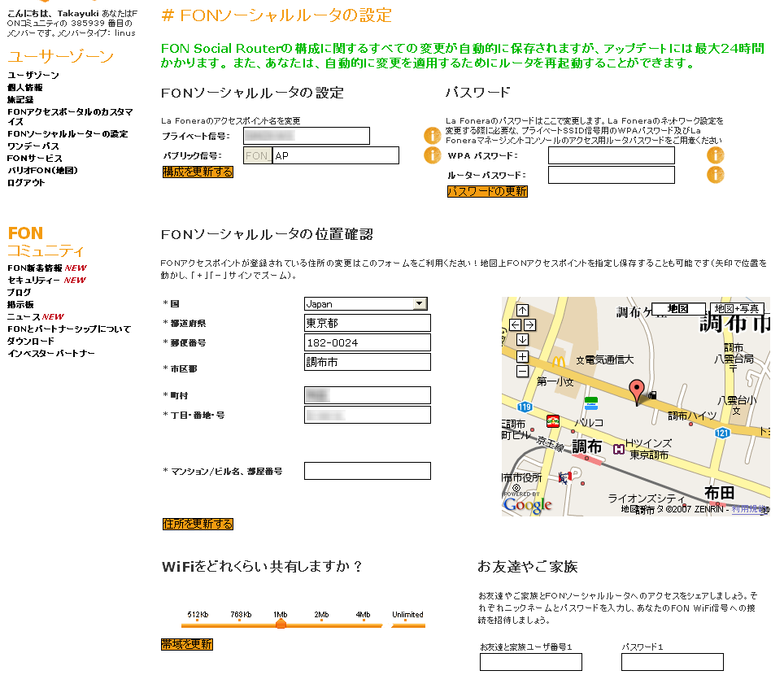Pan the map right with arrow

click(x=530, y=325)
